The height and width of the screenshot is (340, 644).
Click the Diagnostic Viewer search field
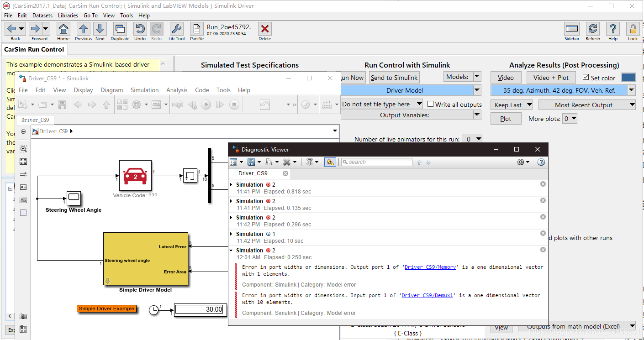[x=376, y=162]
